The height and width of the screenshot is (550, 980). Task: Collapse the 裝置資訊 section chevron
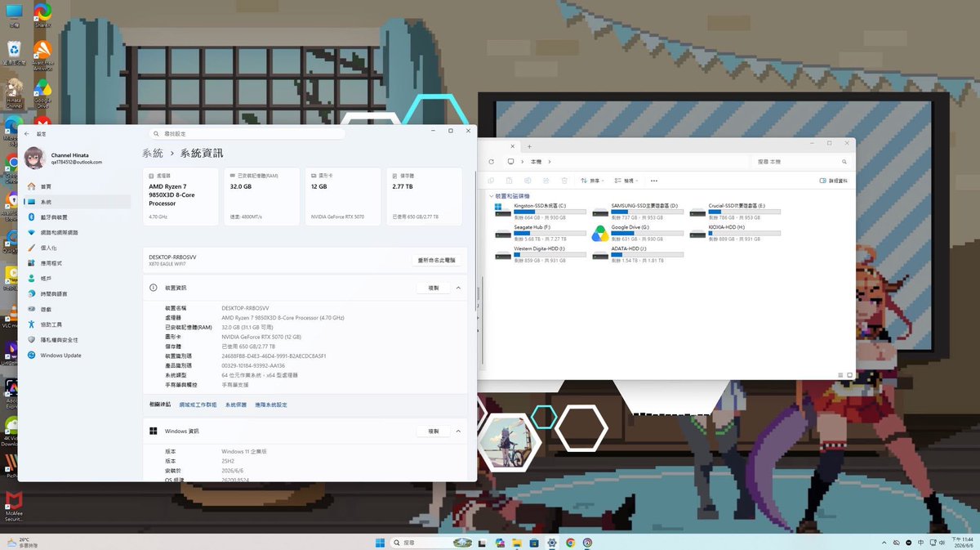tap(458, 288)
